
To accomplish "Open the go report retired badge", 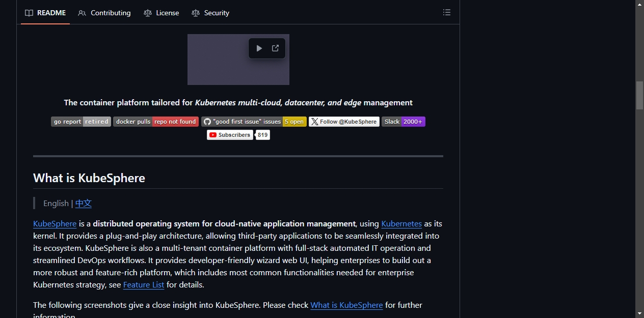I will click(81, 122).
